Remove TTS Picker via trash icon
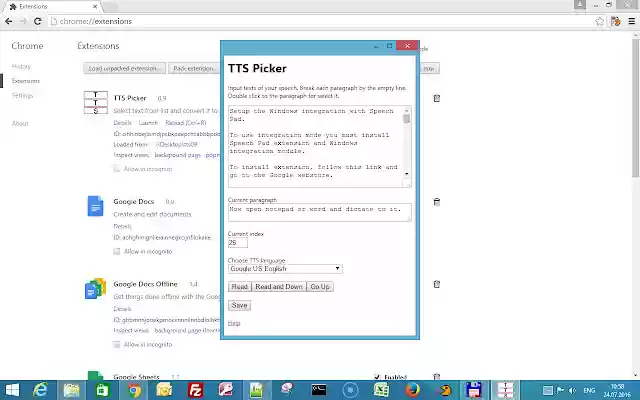Image resolution: width=640 pixels, height=400 pixels. coord(436,98)
